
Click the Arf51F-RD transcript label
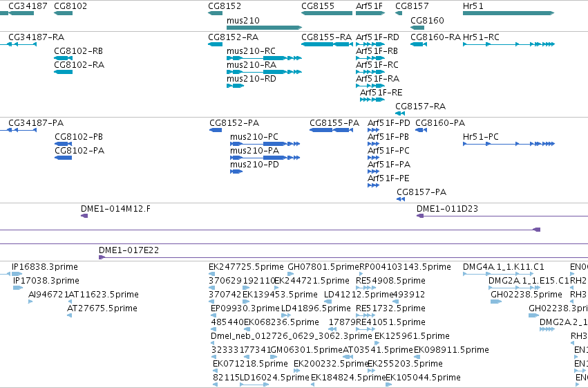377,37
